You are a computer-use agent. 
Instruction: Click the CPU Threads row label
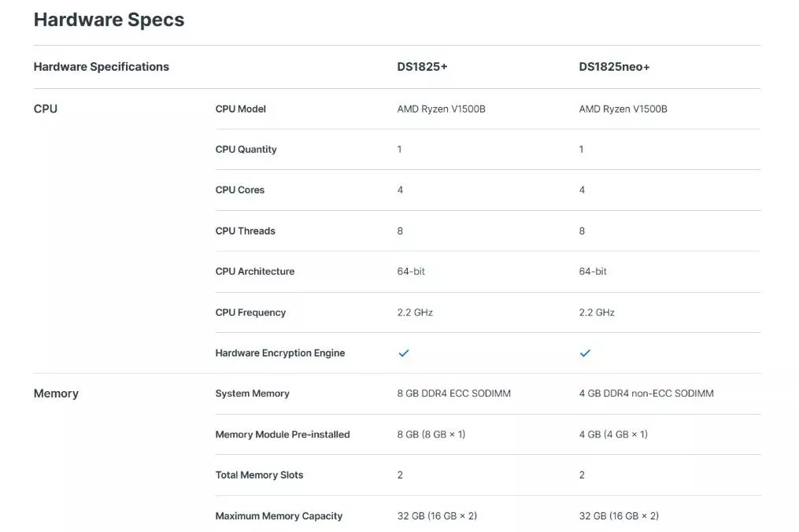[x=245, y=231]
